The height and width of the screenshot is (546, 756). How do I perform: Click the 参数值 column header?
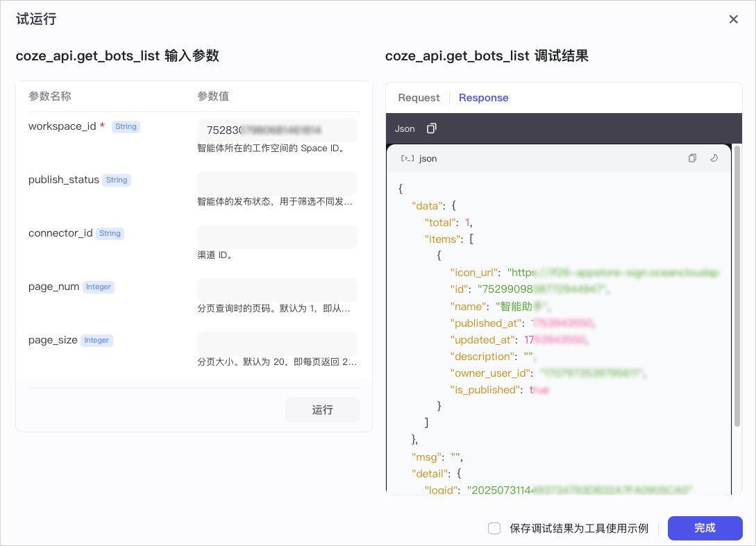coord(213,96)
